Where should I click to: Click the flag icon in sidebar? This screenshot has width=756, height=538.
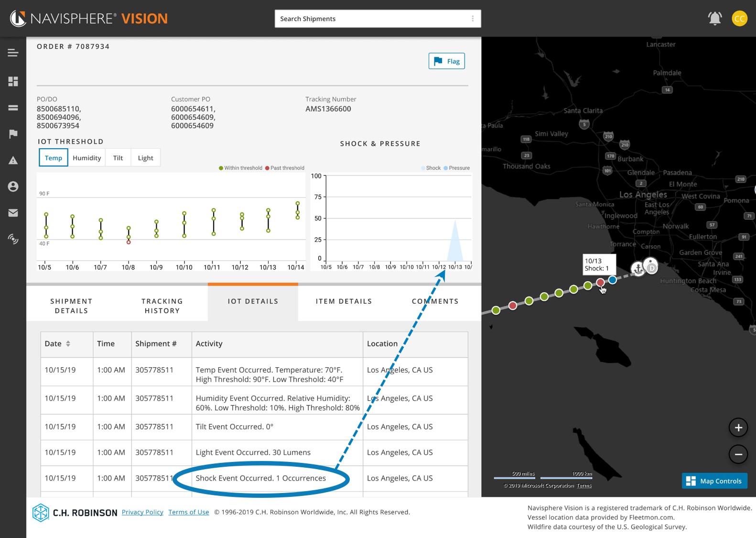[x=13, y=134]
